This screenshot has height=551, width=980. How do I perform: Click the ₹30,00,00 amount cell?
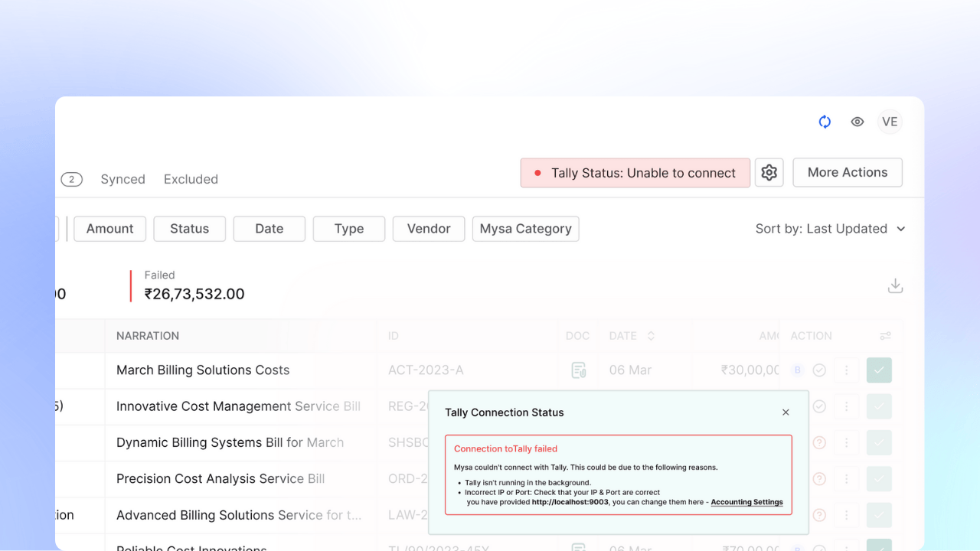(x=750, y=370)
